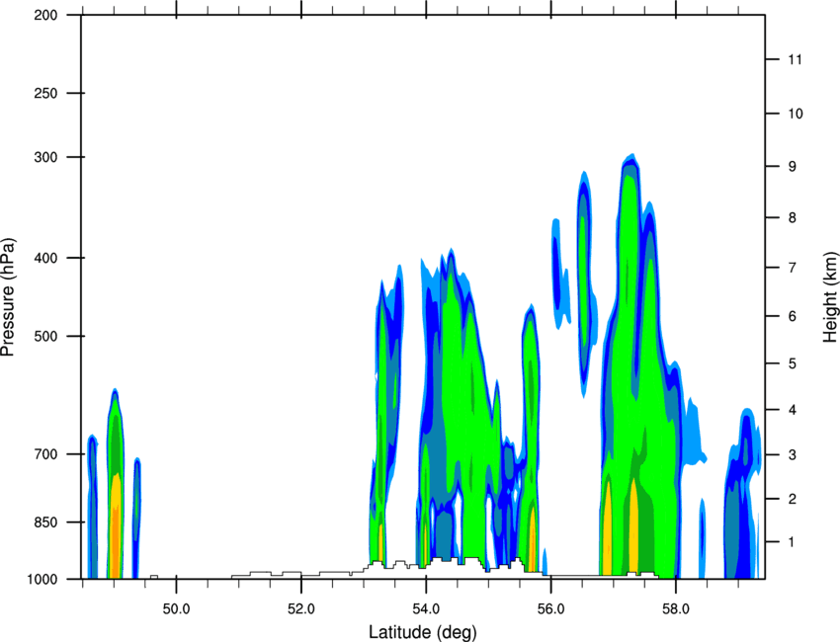Pick the 6 km height label
The height and width of the screenshot is (642, 840).
point(792,316)
